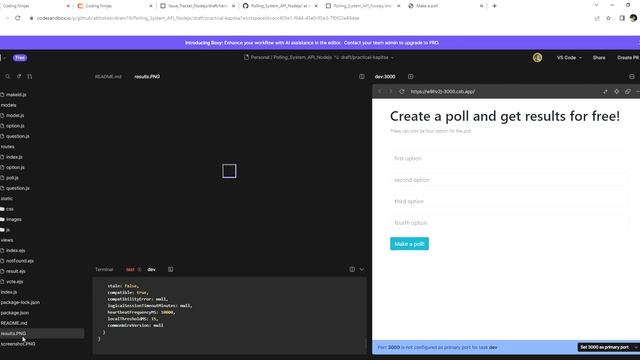Screen dimensions: 640x360
Task: Open index.ejs in the views folder
Action: point(16,250)
